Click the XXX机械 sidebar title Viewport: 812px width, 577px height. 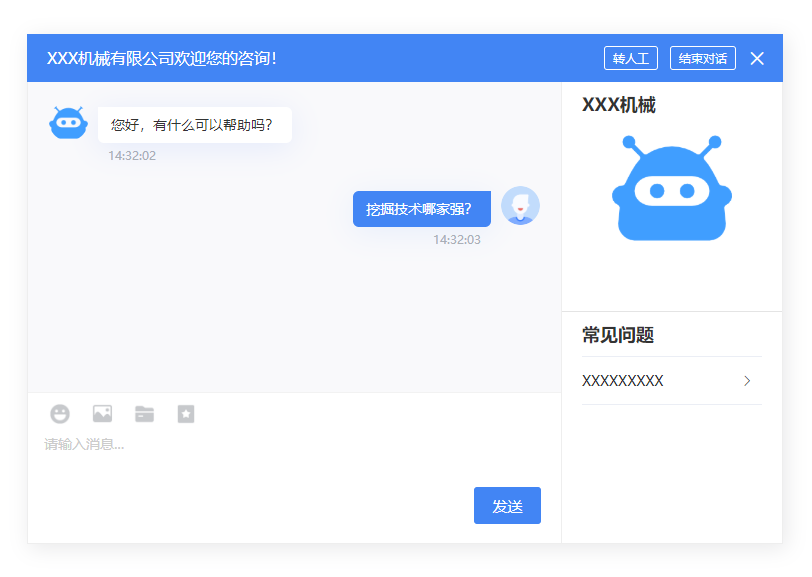coord(618,105)
